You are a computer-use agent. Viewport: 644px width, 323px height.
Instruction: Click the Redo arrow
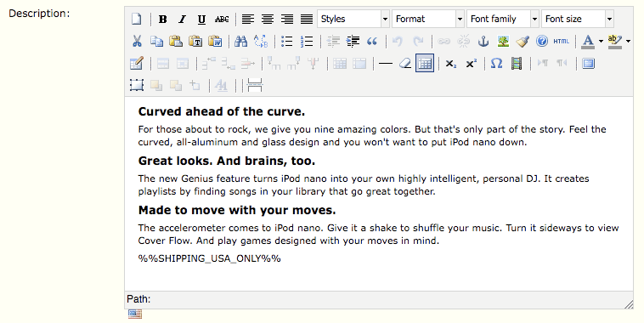418,41
